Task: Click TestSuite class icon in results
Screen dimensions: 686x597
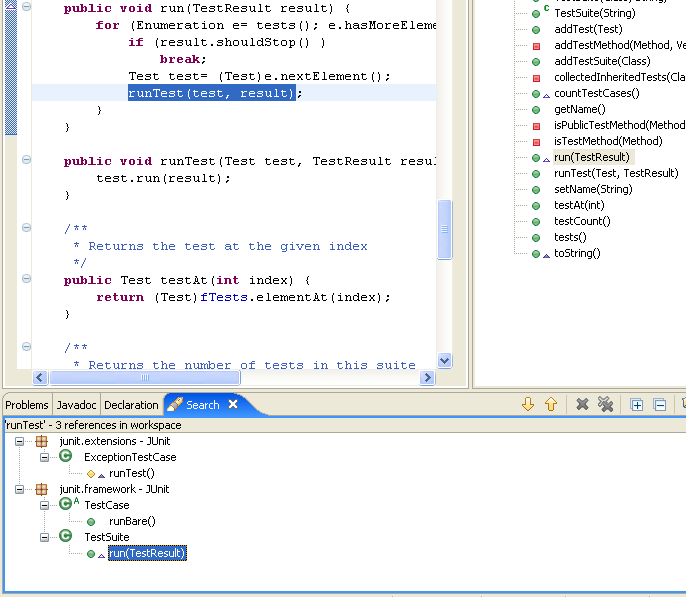Action: click(x=66, y=536)
